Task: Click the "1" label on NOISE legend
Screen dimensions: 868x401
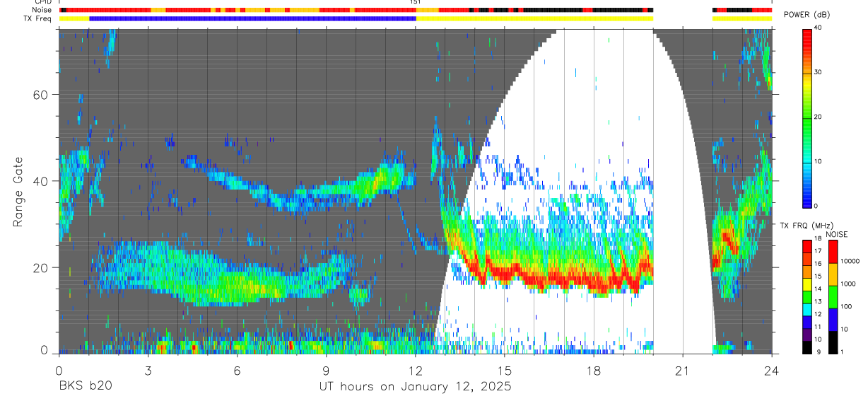Action: pyautogui.click(x=841, y=351)
